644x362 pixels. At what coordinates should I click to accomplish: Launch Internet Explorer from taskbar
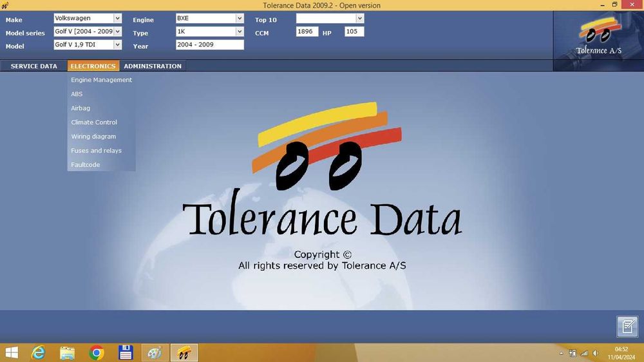click(x=38, y=352)
